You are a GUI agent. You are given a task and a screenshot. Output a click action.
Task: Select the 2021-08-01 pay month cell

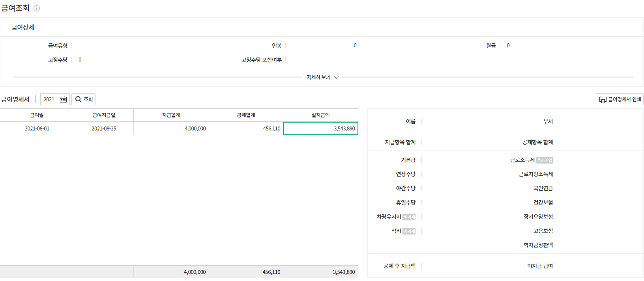(x=37, y=128)
